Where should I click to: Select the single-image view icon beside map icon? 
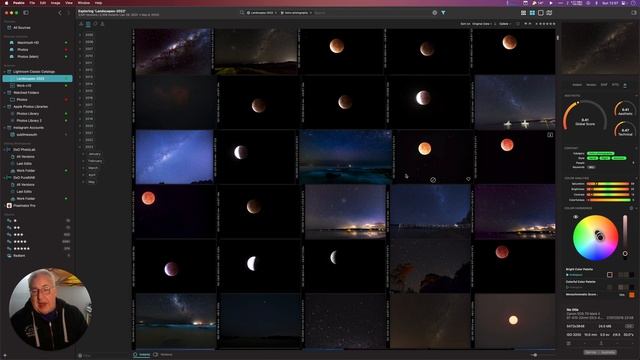tap(541, 13)
